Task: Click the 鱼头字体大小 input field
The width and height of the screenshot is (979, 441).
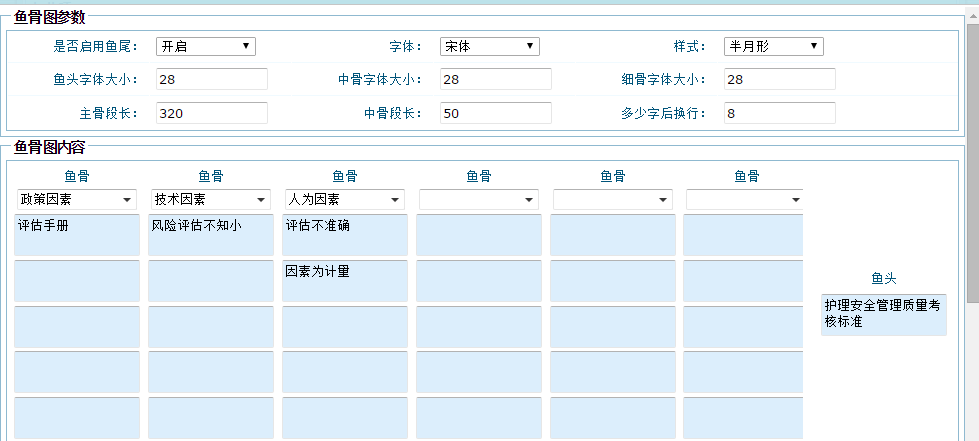Action: (x=211, y=79)
